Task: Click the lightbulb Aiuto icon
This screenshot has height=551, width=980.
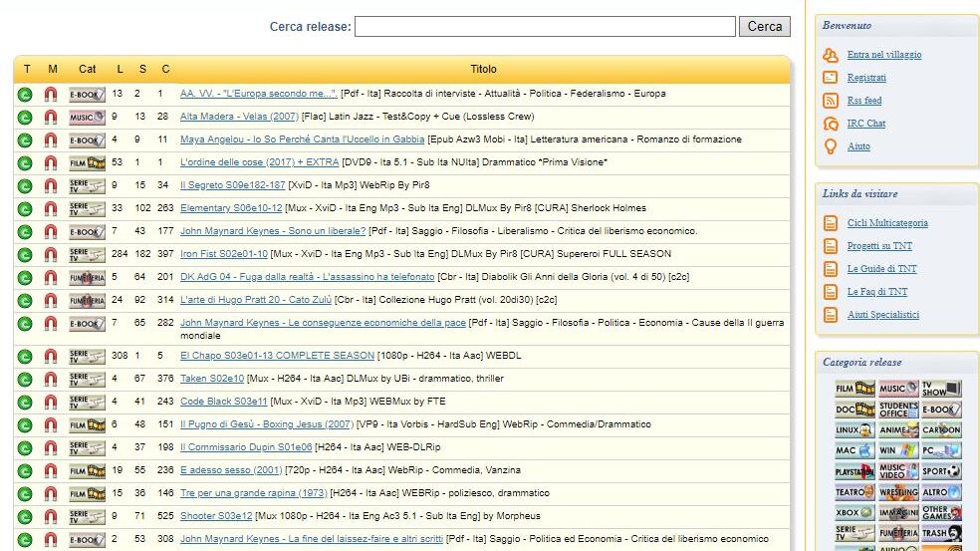Action: point(830,146)
